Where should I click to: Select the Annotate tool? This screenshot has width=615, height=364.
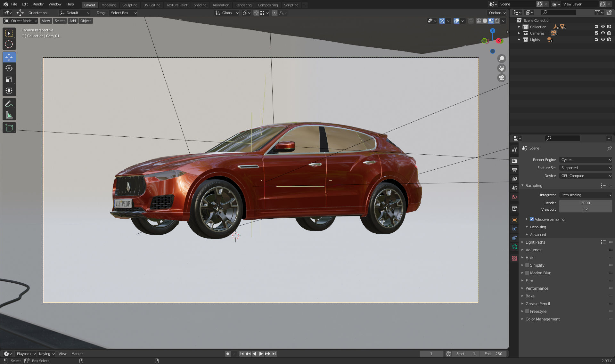pos(9,103)
